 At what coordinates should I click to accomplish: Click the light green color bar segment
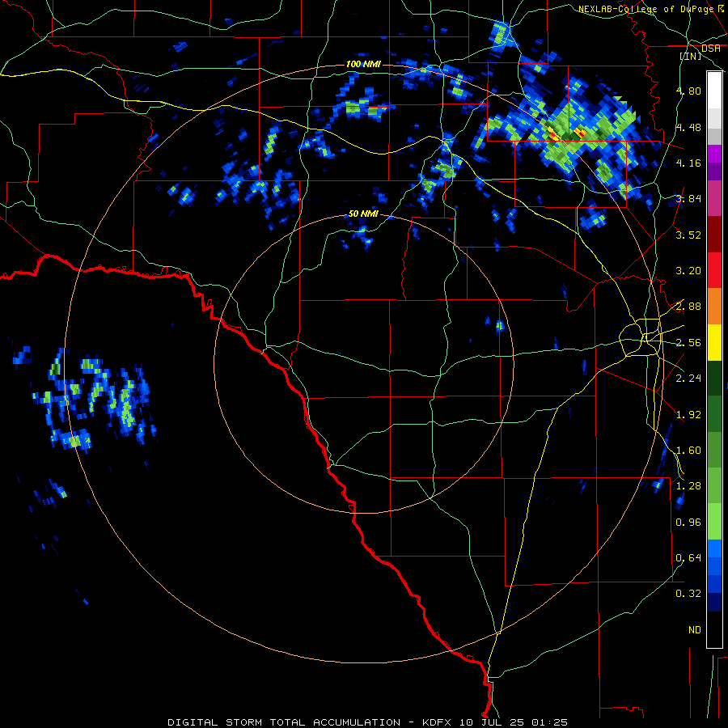point(714,522)
